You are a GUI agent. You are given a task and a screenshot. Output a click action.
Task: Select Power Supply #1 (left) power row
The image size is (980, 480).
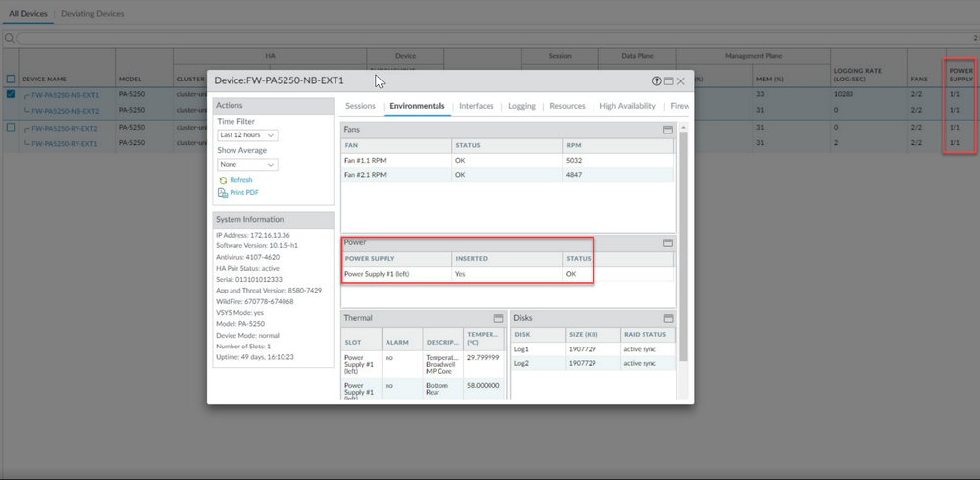pyautogui.click(x=507, y=274)
